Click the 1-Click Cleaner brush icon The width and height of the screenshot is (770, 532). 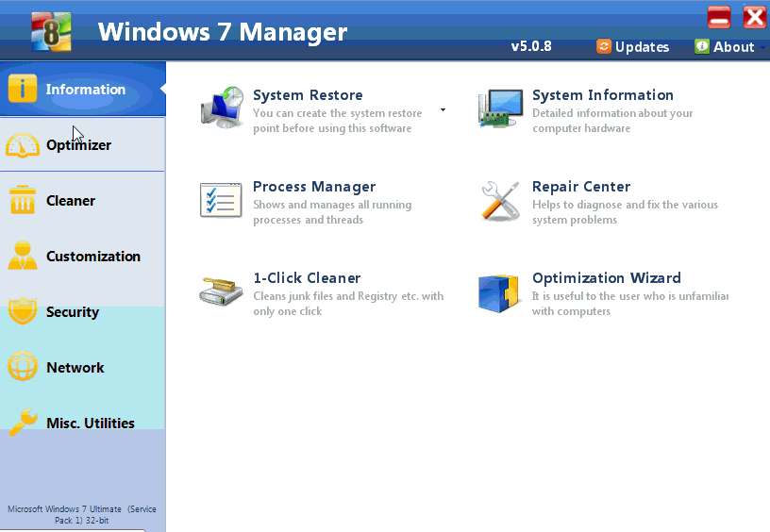pos(221,291)
